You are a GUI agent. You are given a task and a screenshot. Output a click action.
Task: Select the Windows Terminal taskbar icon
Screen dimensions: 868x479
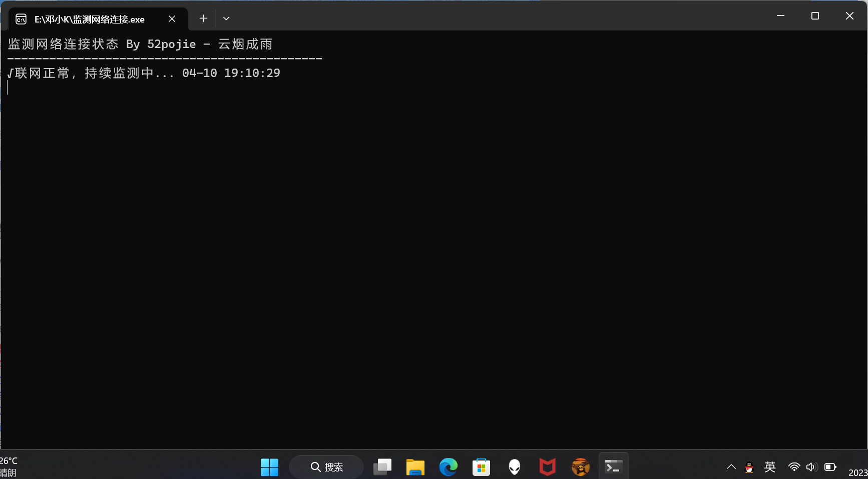(x=614, y=467)
